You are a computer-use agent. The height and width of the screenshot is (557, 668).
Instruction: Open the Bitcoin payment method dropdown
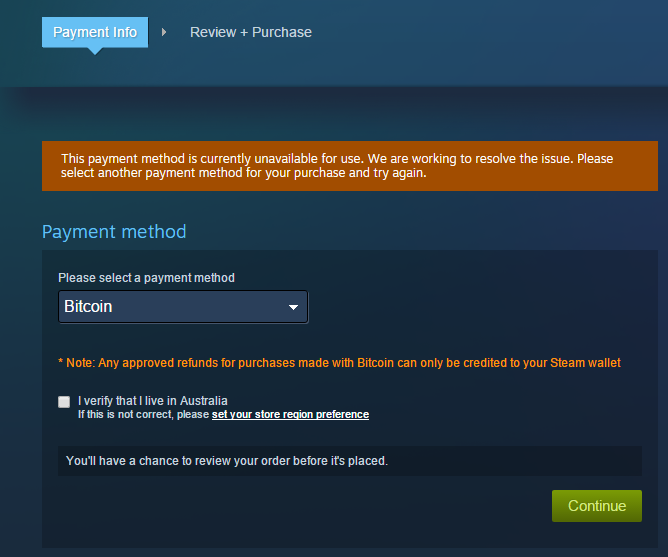pos(183,307)
